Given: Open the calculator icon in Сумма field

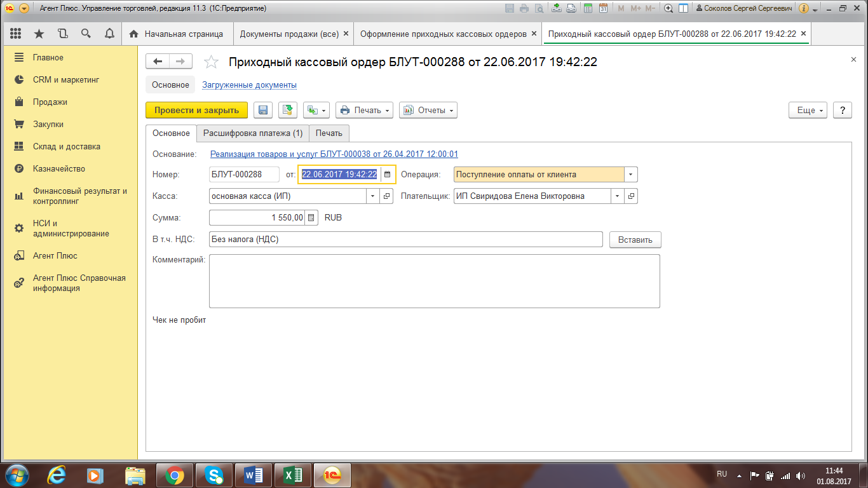Looking at the screenshot, I should [x=311, y=218].
